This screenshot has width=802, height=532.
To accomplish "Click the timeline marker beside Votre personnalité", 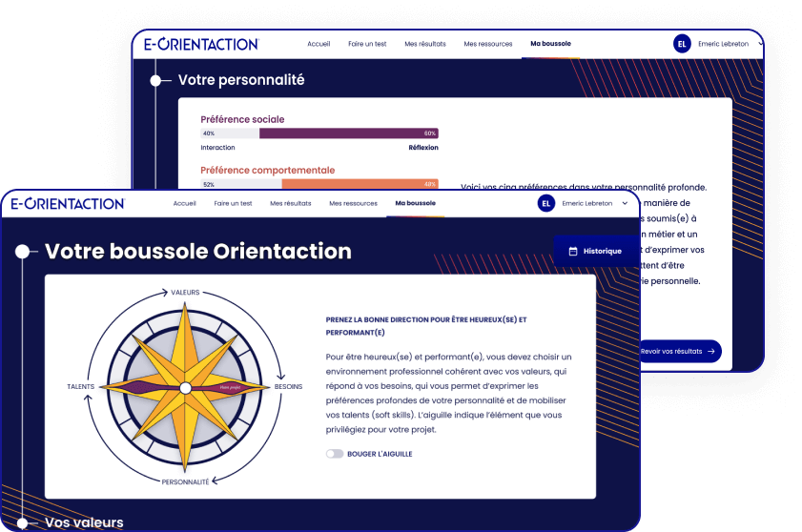I will point(155,81).
